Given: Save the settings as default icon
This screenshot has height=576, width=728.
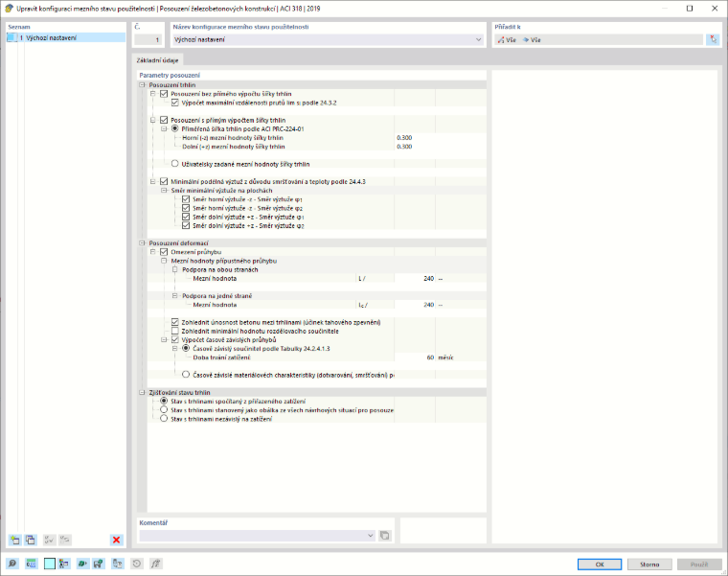Looking at the screenshot, I should pos(98,564).
